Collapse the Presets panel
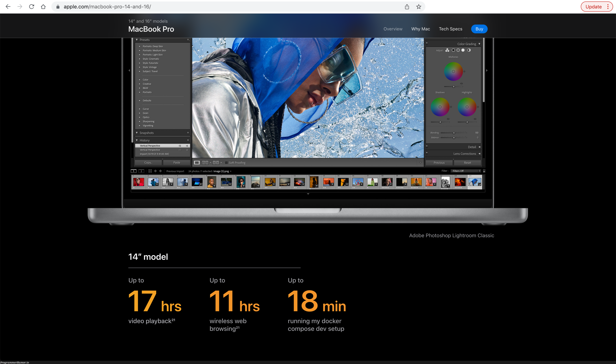Screen dimensions: 616x364 point(137,40)
